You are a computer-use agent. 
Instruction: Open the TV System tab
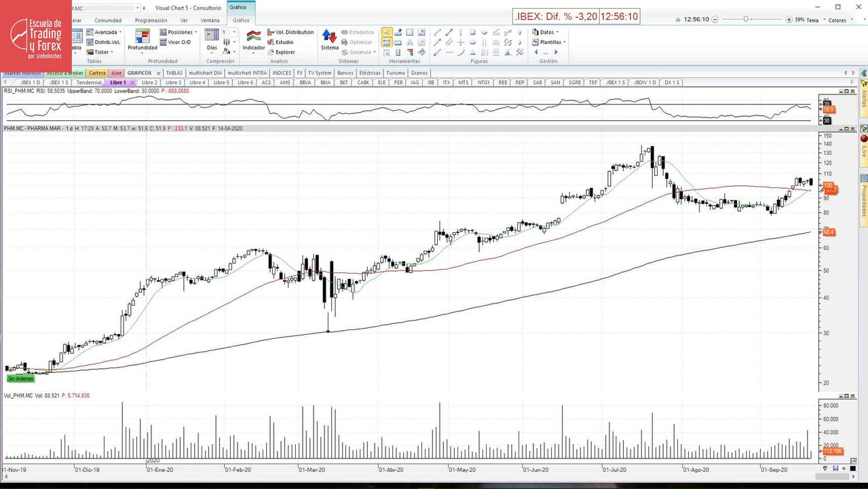click(x=320, y=73)
